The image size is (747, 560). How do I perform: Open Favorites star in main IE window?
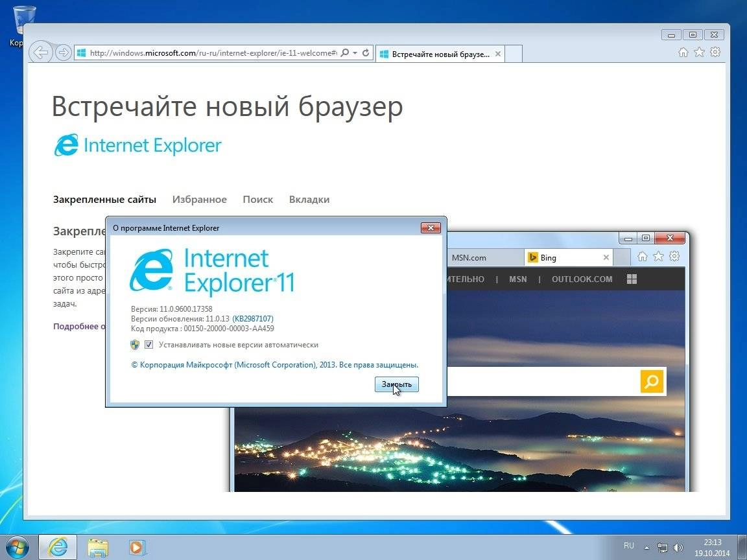pos(699,52)
